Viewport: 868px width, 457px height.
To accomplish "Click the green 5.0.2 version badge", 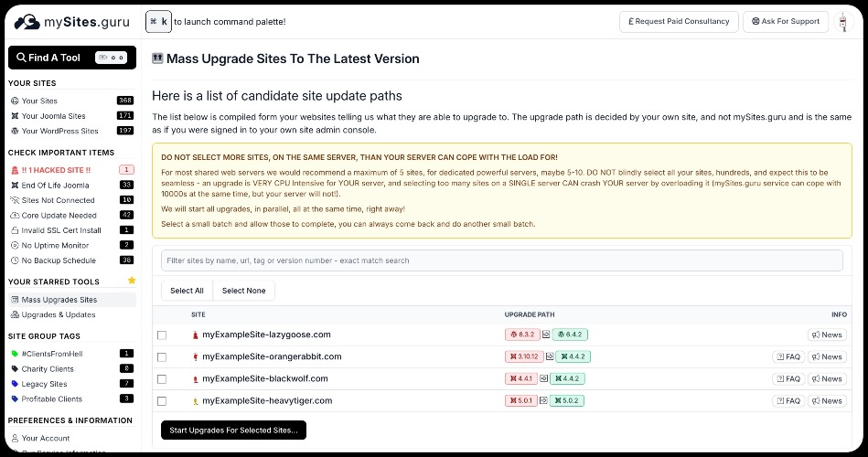I will tap(566, 400).
